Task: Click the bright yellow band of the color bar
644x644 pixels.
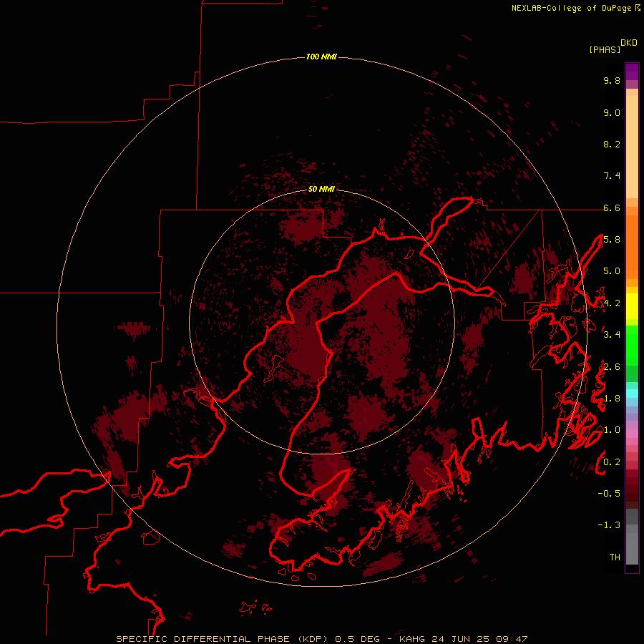Action: (x=632, y=306)
